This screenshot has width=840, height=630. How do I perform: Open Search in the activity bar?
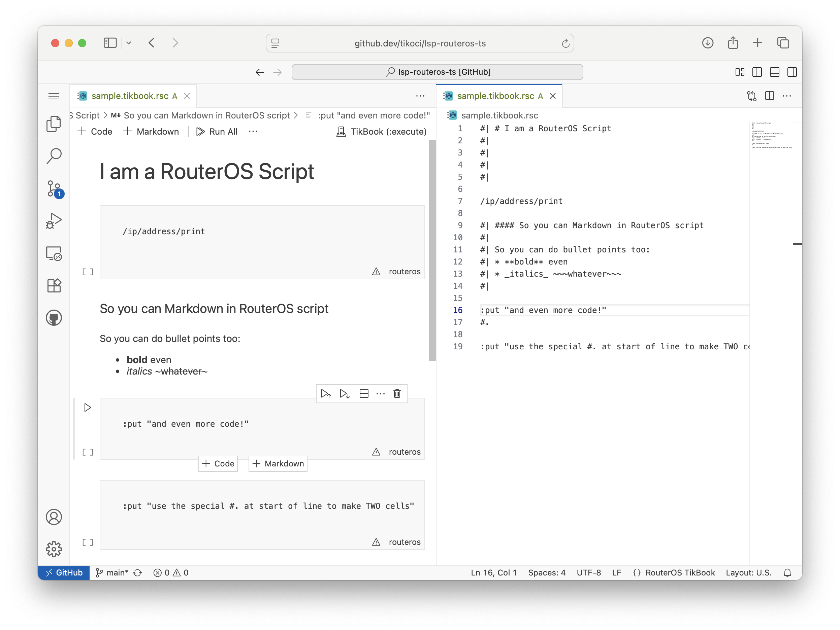click(54, 155)
